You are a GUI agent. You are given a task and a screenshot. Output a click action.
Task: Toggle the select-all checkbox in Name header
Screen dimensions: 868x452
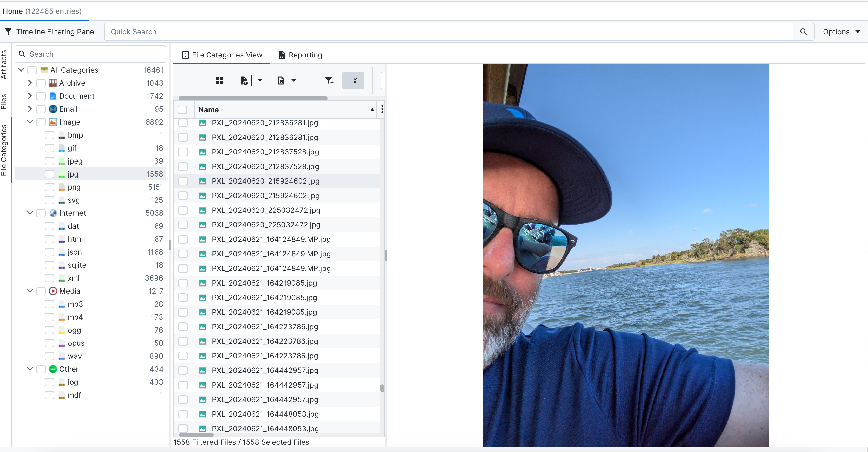coord(183,110)
